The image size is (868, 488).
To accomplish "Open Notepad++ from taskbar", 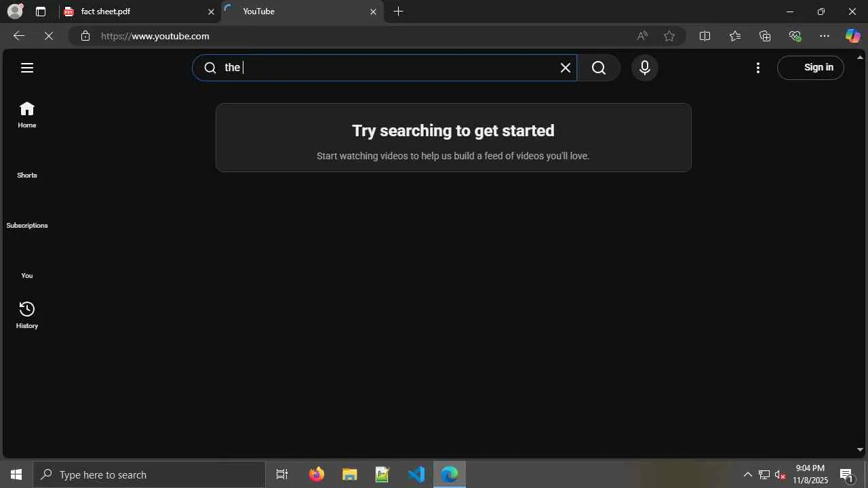I will click(382, 474).
